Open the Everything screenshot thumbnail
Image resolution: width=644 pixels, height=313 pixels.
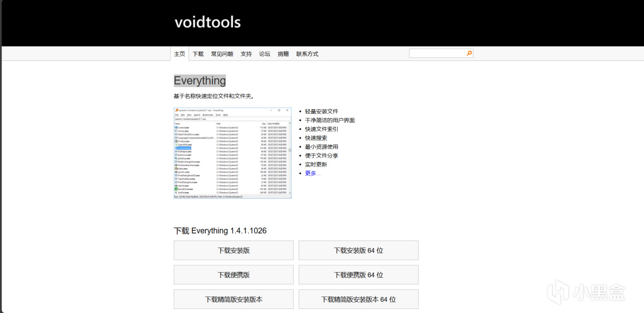pyautogui.click(x=232, y=153)
